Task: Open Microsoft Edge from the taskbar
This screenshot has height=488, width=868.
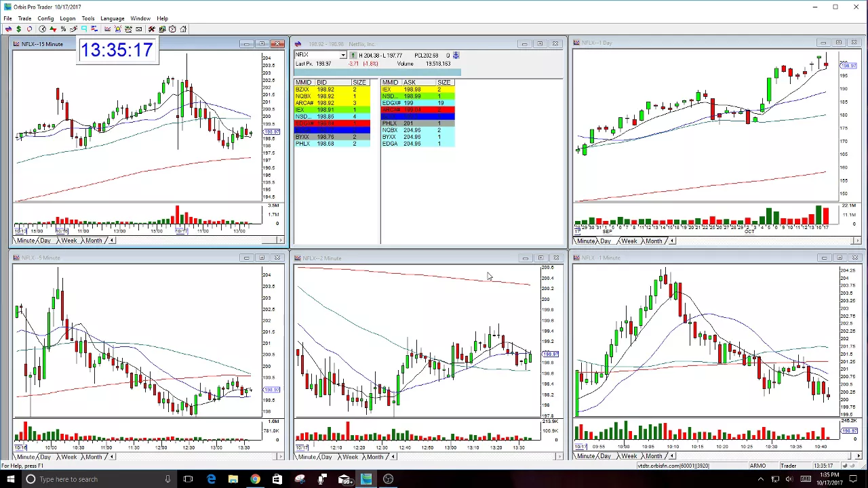Action: [211, 479]
